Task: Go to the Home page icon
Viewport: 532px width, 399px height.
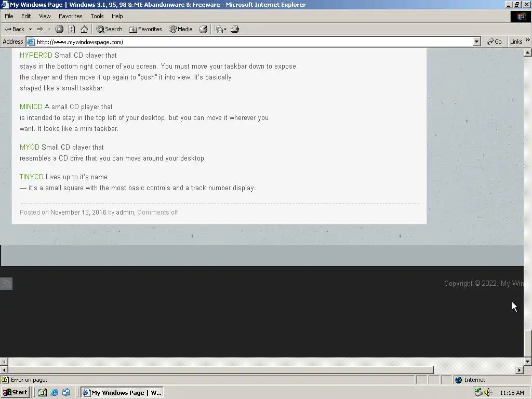Action: (84, 29)
